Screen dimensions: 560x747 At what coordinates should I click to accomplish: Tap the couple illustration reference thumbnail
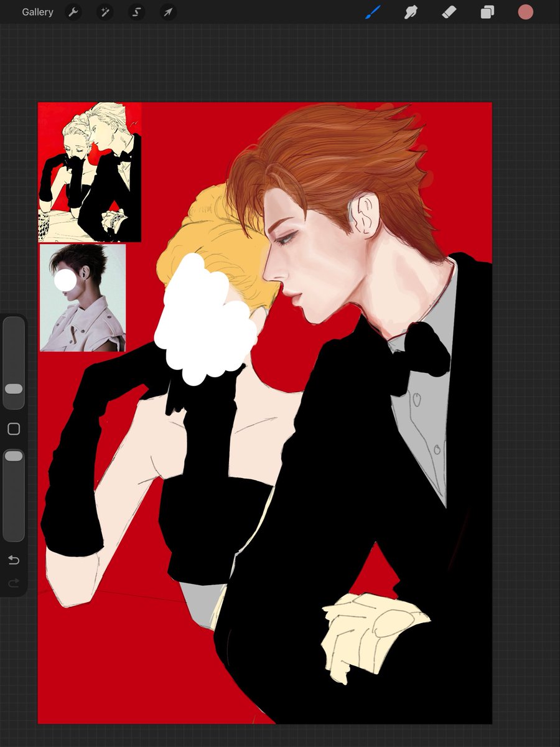90,172
